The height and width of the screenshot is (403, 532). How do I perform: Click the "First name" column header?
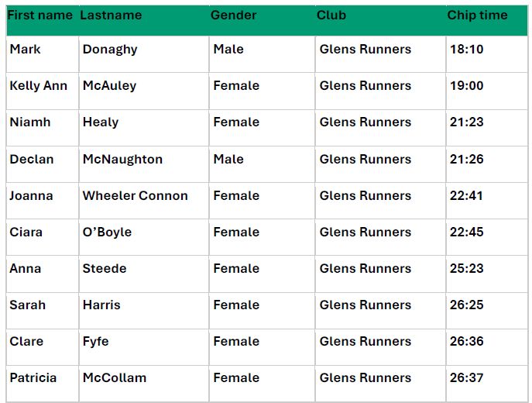[x=41, y=15]
